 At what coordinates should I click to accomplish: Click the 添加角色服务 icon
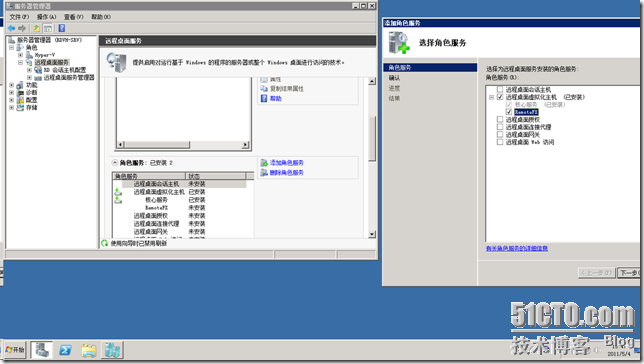click(x=264, y=163)
